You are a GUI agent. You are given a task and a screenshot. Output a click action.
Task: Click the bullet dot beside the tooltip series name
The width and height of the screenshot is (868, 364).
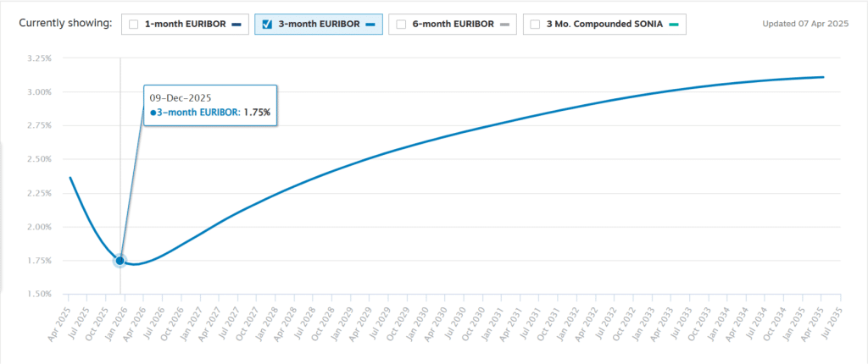(x=153, y=112)
